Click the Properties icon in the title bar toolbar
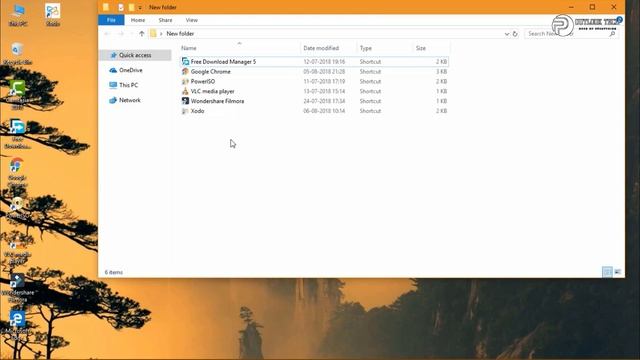Screen dimensions: 640x360 (121, 7)
